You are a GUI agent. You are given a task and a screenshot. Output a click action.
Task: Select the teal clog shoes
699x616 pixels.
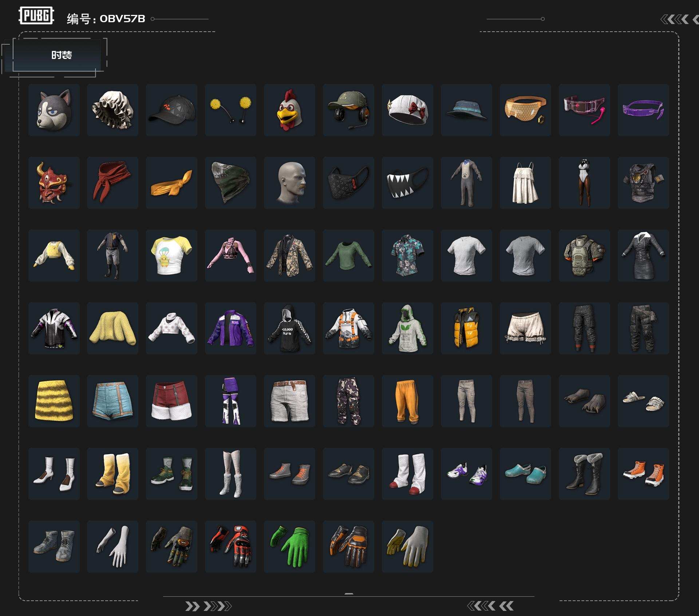(x=525, y=474)
